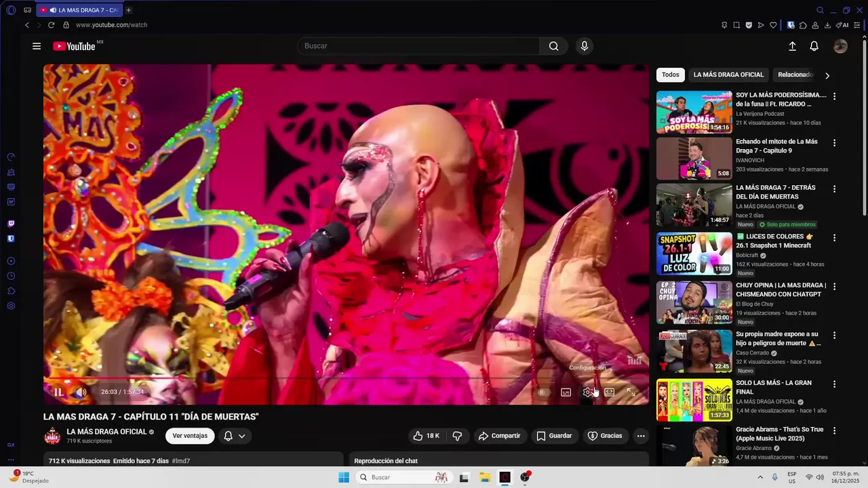Open options for SOLO LAS MÁS video
Image resolution: width=868 pixels, height=488 pixels.
point(834,384)
